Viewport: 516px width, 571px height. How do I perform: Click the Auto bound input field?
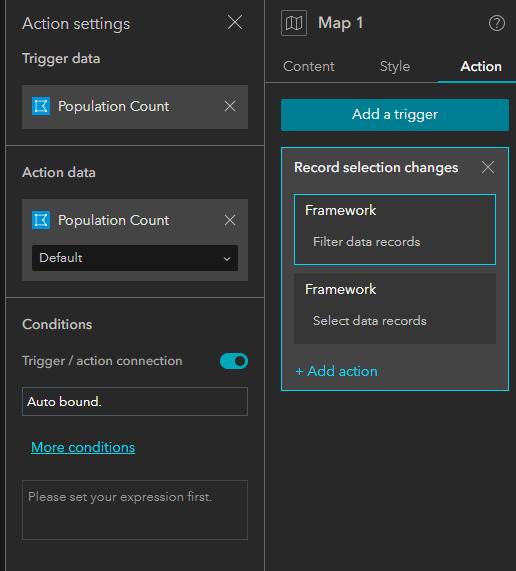coord(135,402)
